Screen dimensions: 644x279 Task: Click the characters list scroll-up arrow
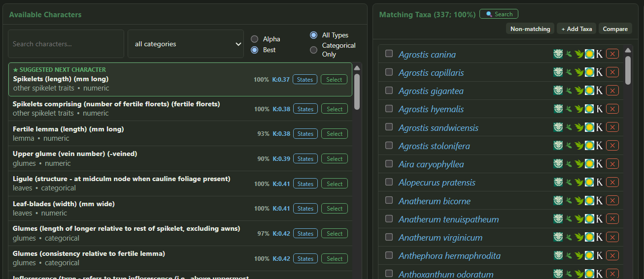[x=357, y=68]
